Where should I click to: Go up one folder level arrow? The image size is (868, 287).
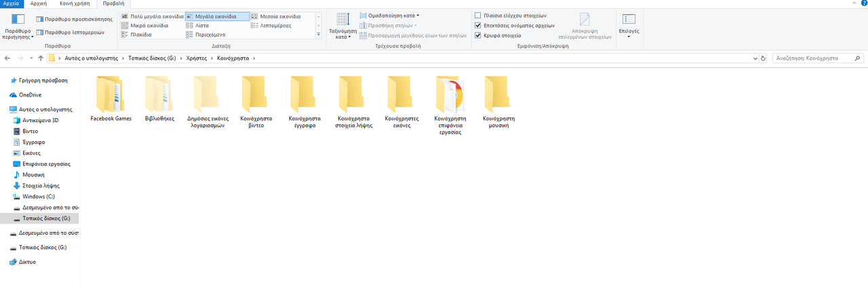(41, 58)
